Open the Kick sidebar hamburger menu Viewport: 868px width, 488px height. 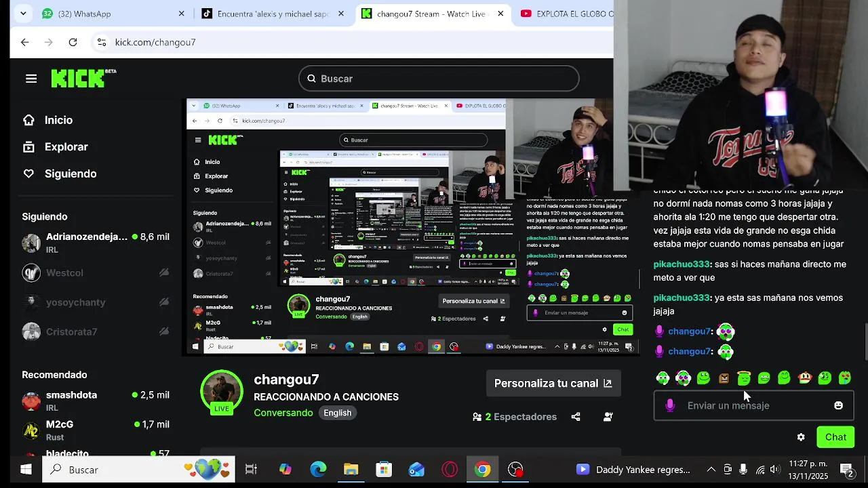click(31, 79)
